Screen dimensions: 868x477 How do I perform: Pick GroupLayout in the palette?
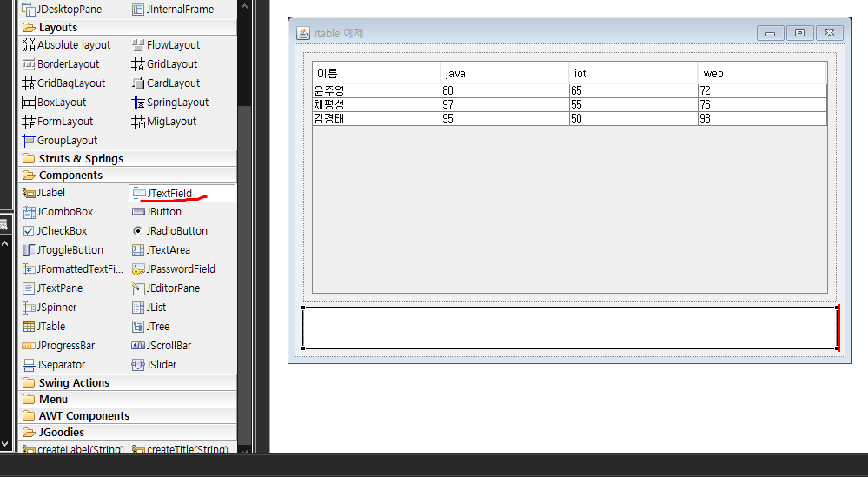(x=59, y=141)
